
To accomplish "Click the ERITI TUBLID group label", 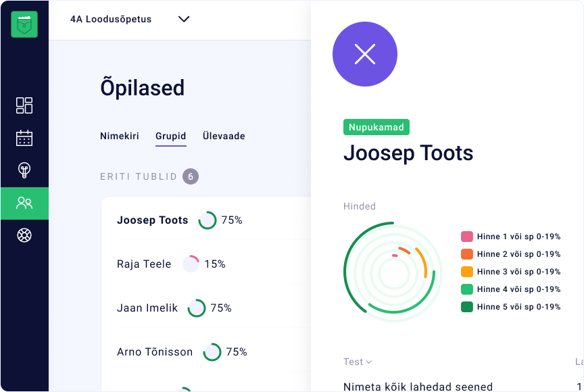I will pyautogui.click(x=138, y=176).
